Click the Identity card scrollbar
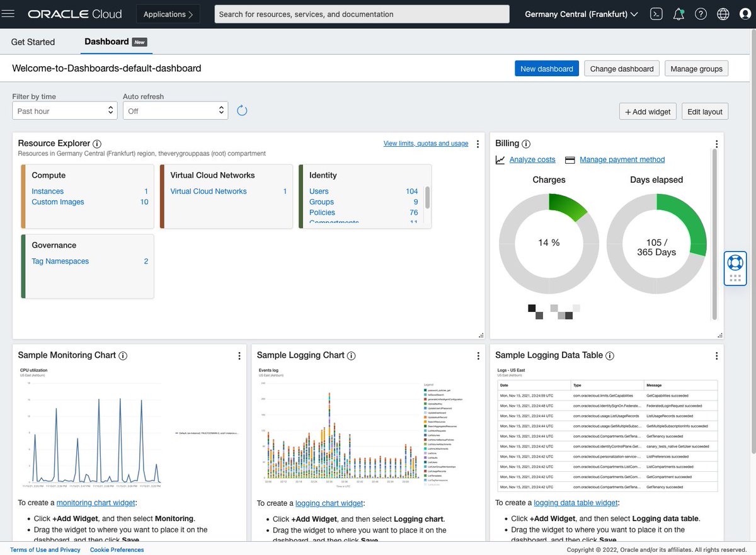Viewport: 756px width, 555px height. pyautogui.click(x=428, y=197)
